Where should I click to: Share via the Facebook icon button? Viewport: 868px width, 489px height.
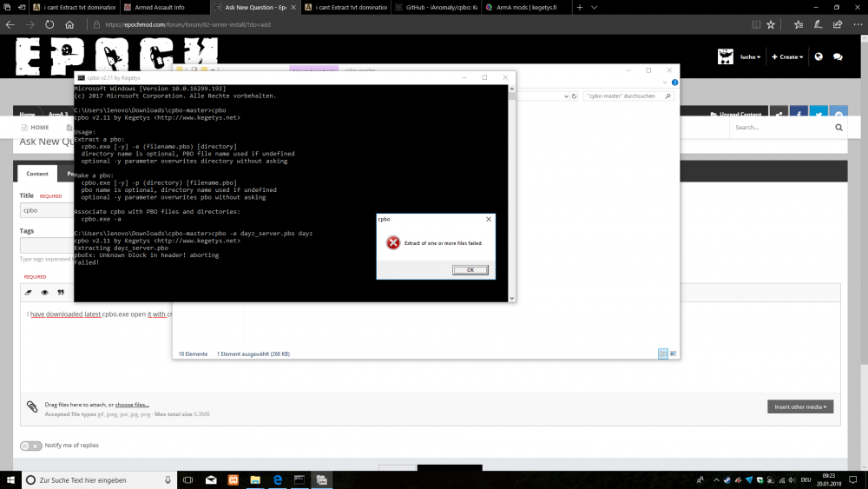799,113
